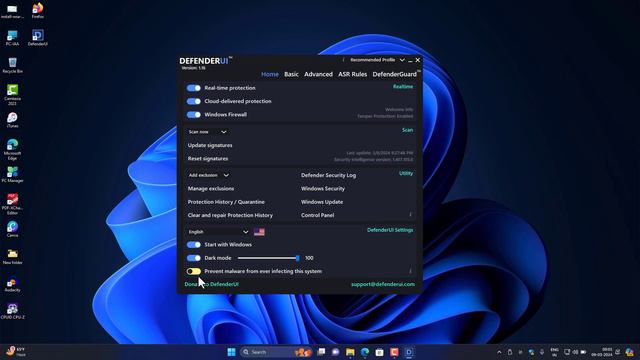Image resolution: width=640 pixels, height=360 pixels.
Task: Open Canva desktop shortcut
Action: point(12,229)
